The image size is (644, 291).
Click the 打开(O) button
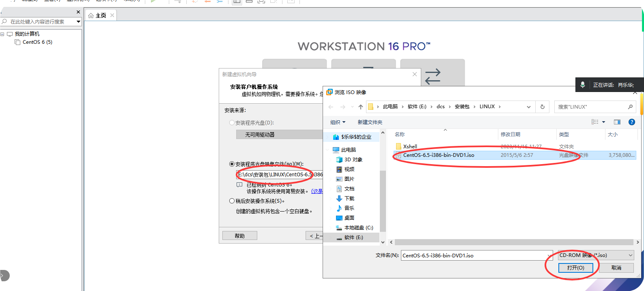[x=576, y=268]
